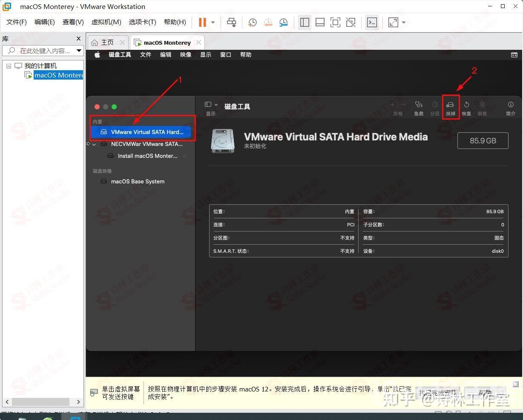Open the 虚拟机(M) menu
Viewport: 523px width, 420px height.
pyautogui.click(x=106, y=22)
